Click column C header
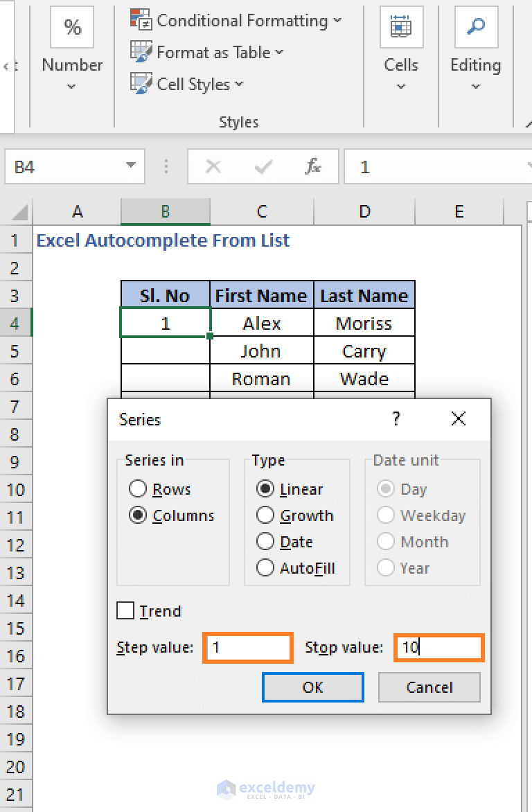Screen dimensions: 532x812 pyautogui.click(x=262, y=212)
